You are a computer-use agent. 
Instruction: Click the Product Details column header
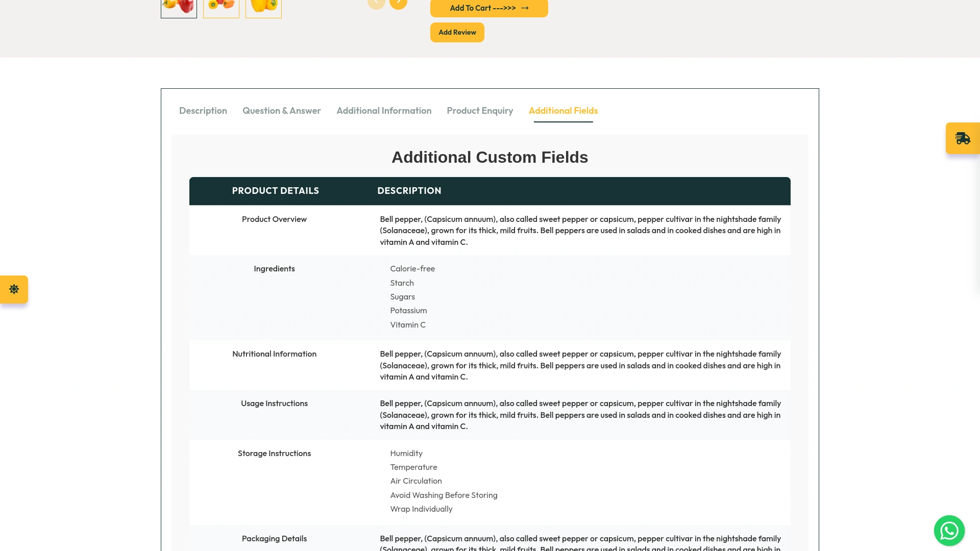click(275, 191)
